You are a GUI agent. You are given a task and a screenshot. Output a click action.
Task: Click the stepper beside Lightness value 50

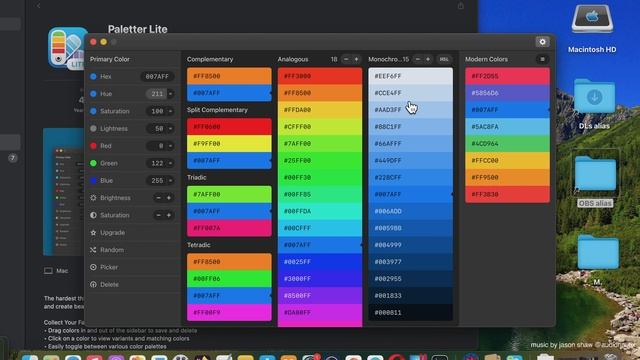click(x=171, y=129)
